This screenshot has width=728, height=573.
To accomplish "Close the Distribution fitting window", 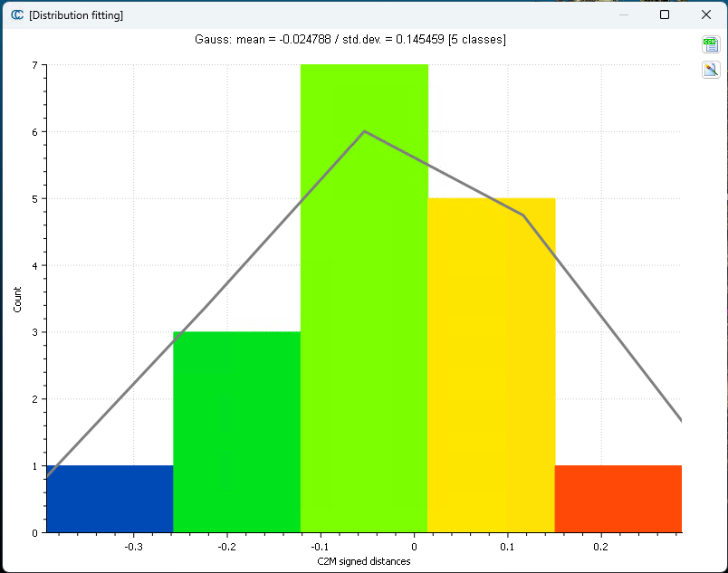I will click(706, 14).
